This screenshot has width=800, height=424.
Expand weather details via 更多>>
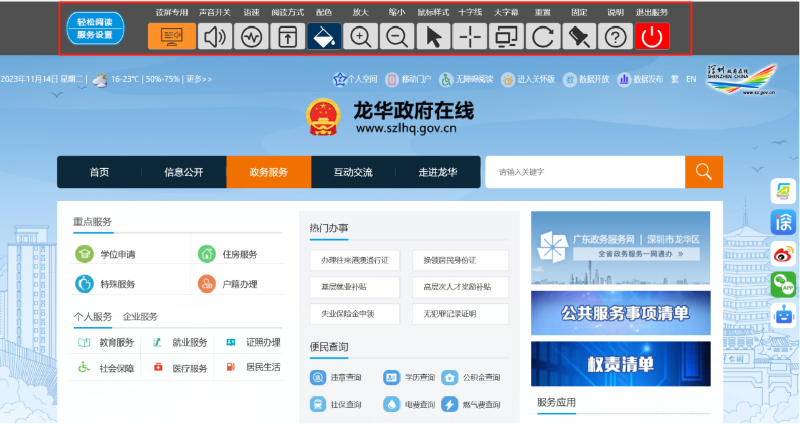pyautogui.click(x=199, y=79)
